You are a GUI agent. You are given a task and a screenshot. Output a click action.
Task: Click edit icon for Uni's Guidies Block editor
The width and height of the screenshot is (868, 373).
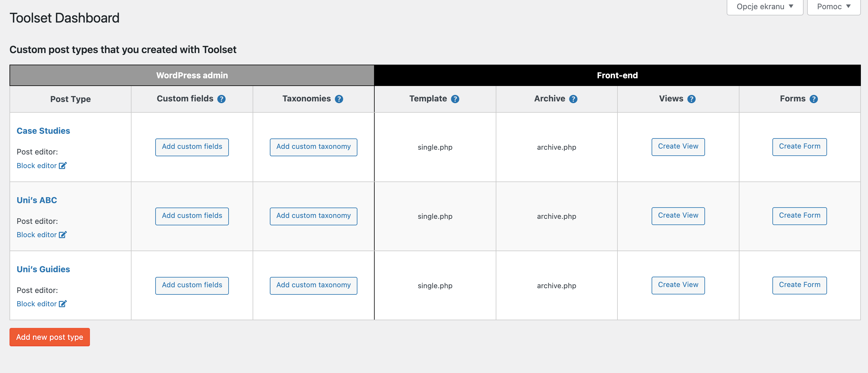[63, 303]
